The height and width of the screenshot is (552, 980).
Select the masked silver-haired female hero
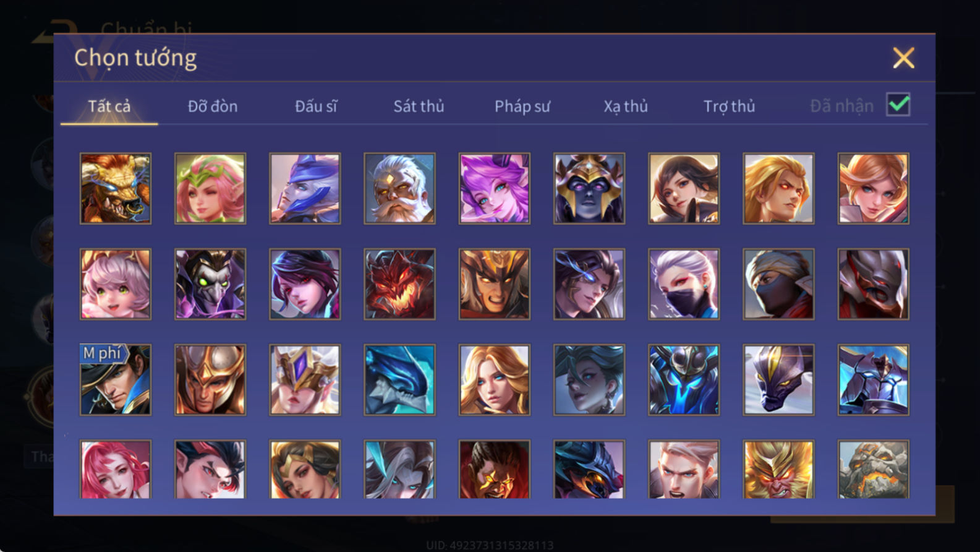[x=684, y=284]
